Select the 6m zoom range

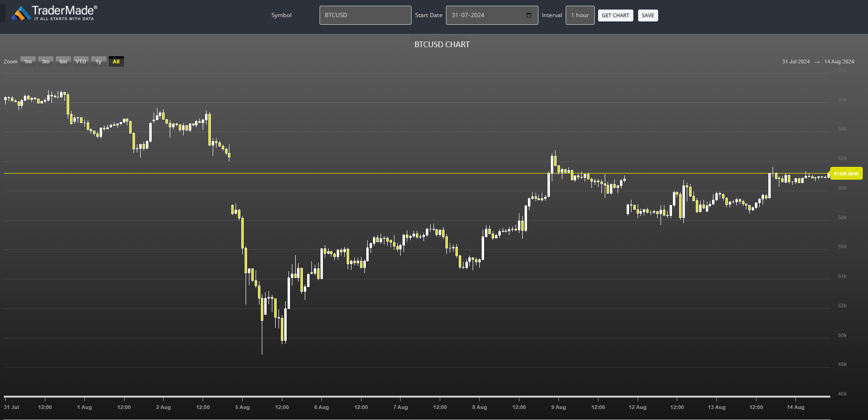click(x=63, y=61)
